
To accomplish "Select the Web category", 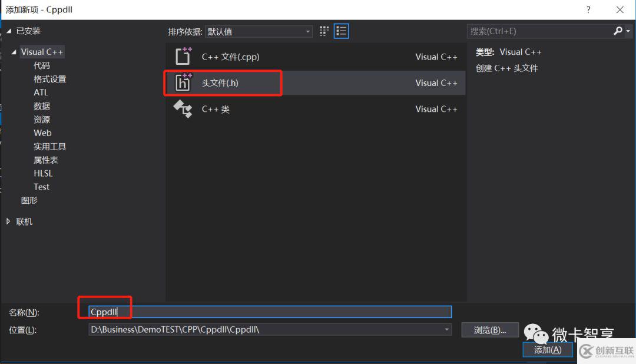I will 42,133.
